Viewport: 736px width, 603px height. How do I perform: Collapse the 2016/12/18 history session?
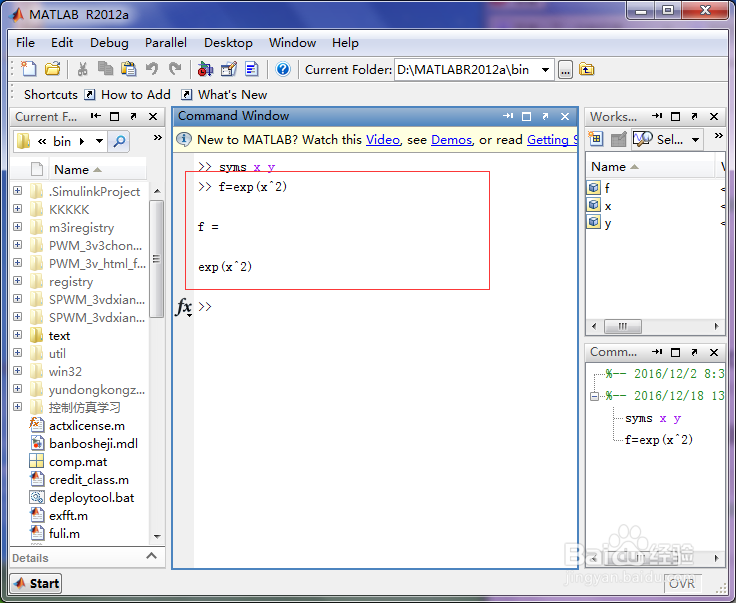pyautogui.click(x=594, y=397)
